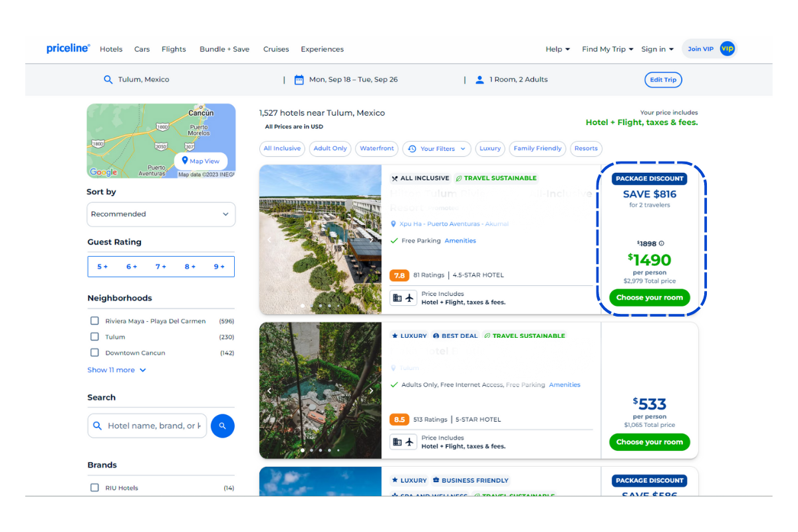Image resolution: width=798 pixels, height=532 pixels.
Task: Select guest rating 6+
Action: tap(132, 267)
